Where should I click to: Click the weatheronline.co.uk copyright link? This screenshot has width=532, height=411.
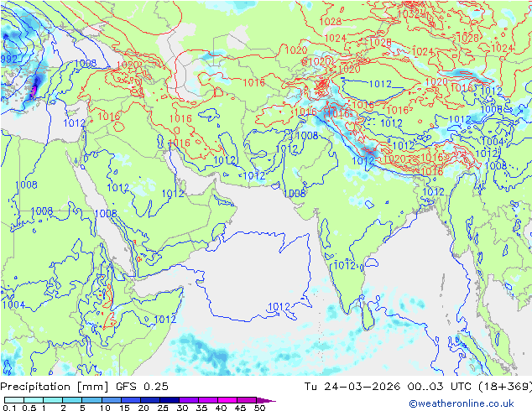pyautogui.click(x=461, y=403)
